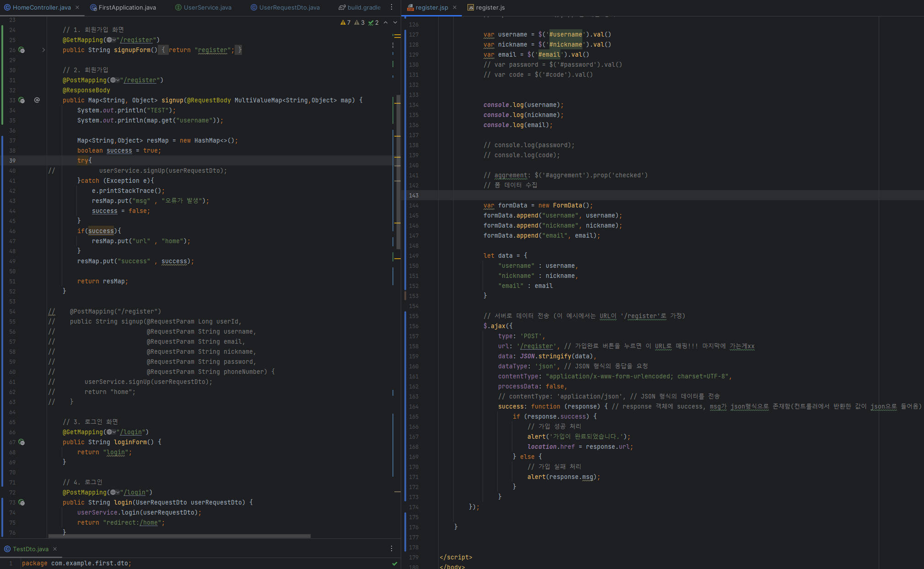
Task: Open TestDto.java panel options menu
Action: pos(392,548)
